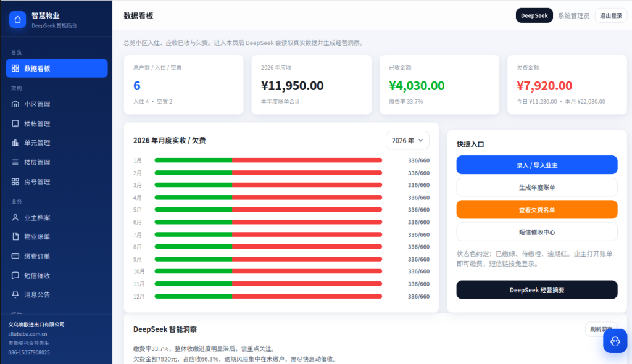The height and width of the screenshot is (364, 632).
Task: Click the 小区管理 building icon
Action: (x=15, y=104)
